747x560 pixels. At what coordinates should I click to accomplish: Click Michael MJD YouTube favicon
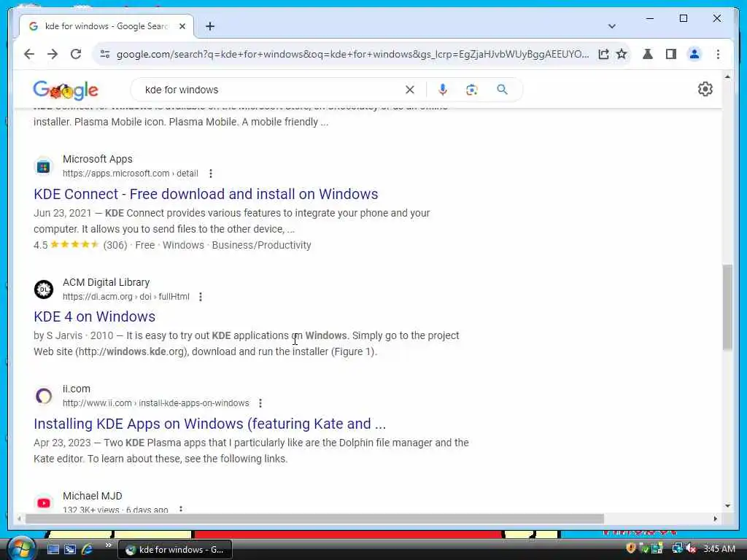(43, 503)
